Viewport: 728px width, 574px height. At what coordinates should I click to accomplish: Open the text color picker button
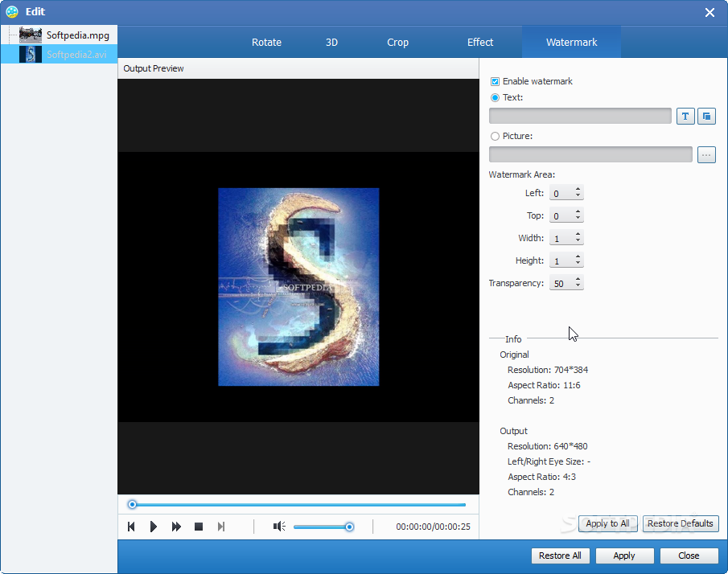tap(706, 116)
